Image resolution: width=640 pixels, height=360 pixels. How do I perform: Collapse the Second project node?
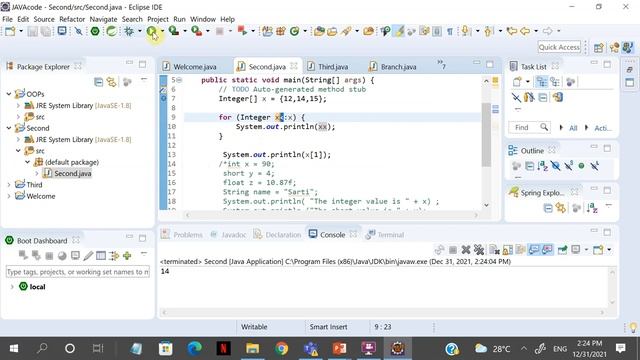pos(9,128)
